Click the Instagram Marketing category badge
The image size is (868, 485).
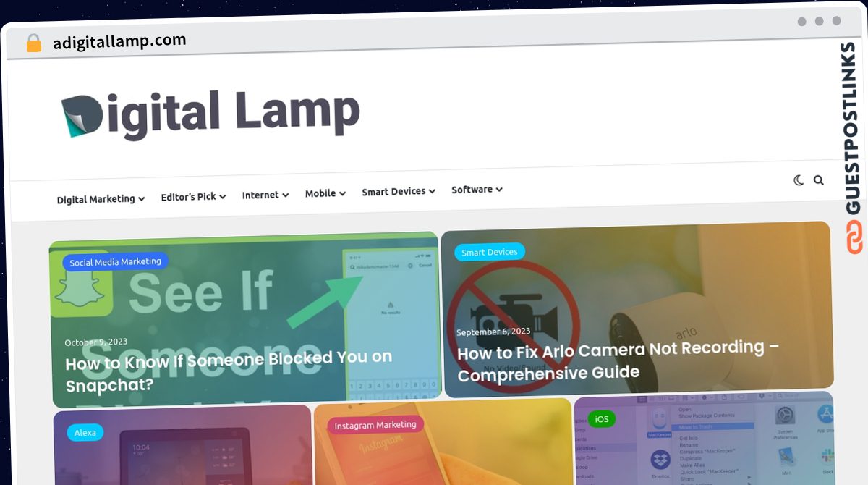375,425
